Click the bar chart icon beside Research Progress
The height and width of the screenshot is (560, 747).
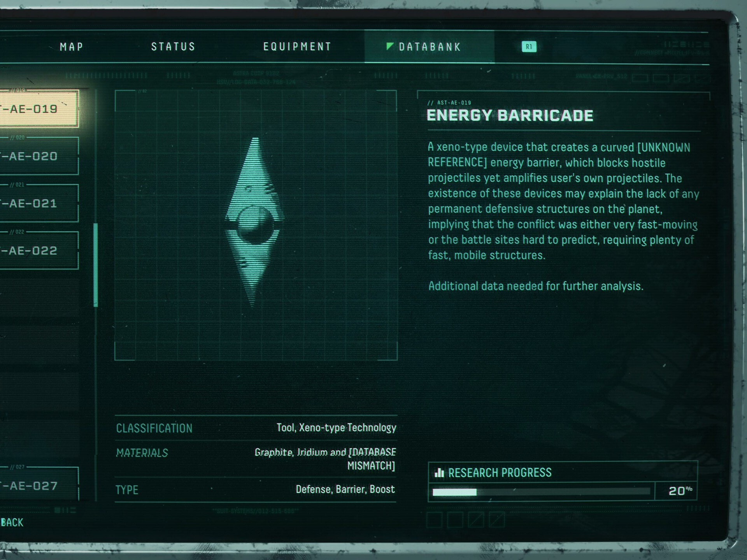439,472
